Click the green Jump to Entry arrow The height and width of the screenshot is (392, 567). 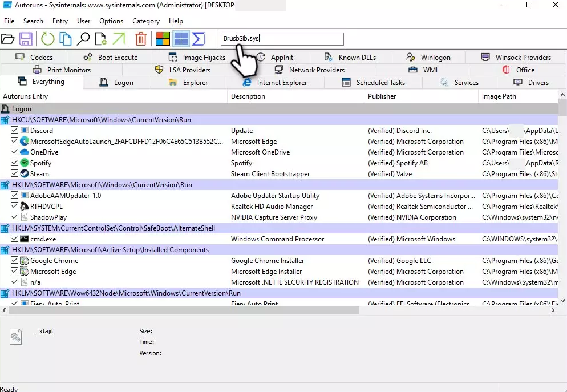(x=119, y=39)
